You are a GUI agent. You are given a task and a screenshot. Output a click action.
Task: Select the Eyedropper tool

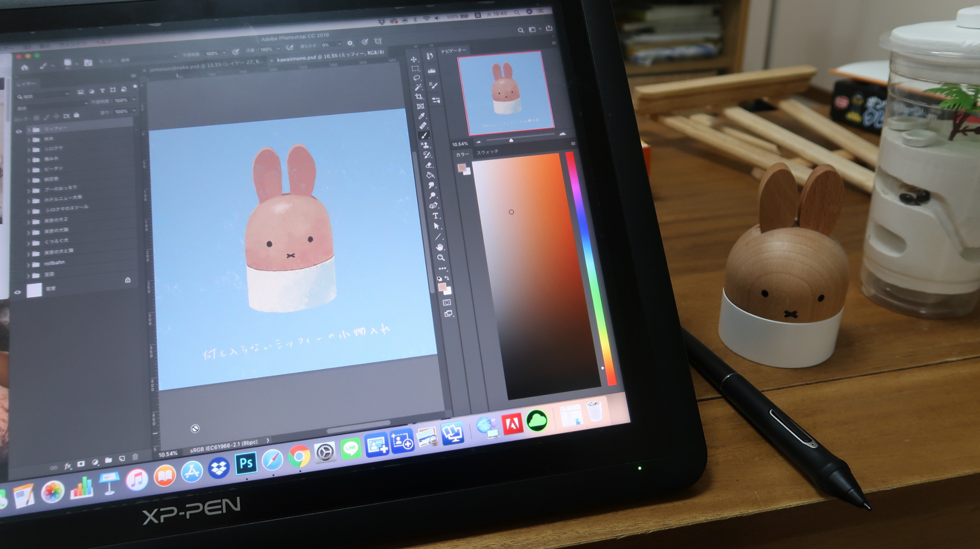(x=421, y=116)
